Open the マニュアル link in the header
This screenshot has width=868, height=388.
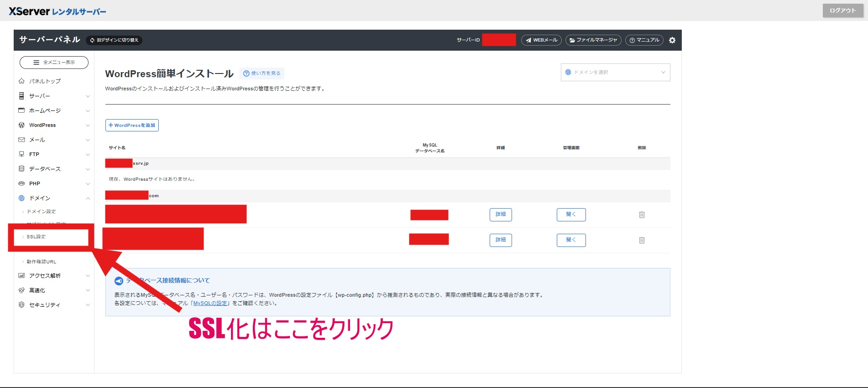pos(644,40)
